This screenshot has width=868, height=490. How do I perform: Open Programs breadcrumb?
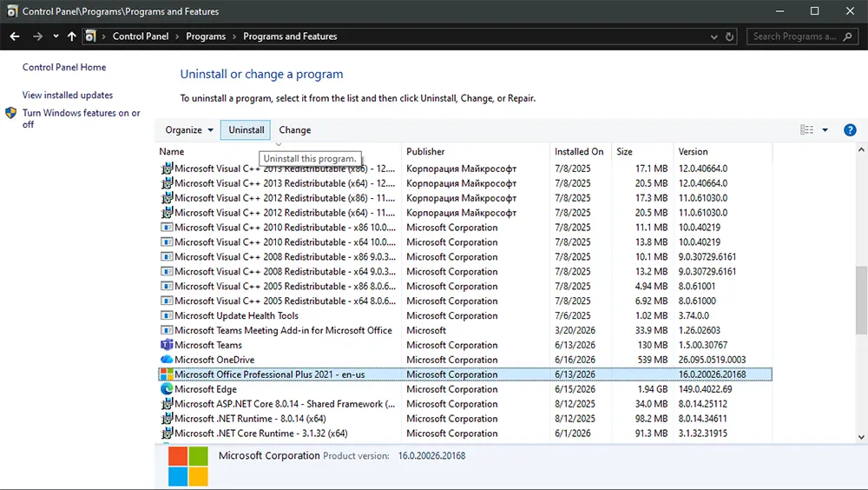pos(206,36)
